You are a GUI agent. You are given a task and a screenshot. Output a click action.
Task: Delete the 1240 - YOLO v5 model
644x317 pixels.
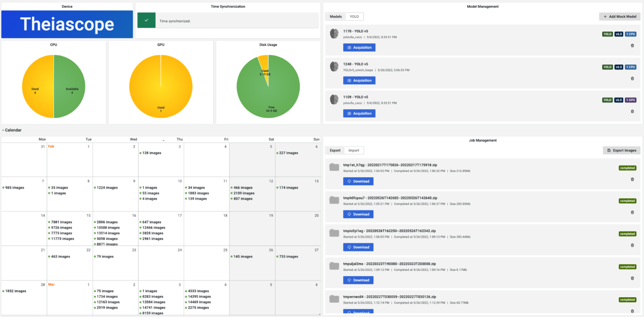point(632,79)
